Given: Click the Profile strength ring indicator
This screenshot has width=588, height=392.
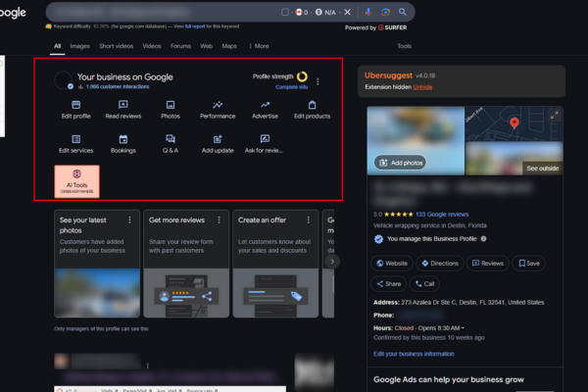Looking at the screenshot, I should pyautogui.click(x=302, y=76).
